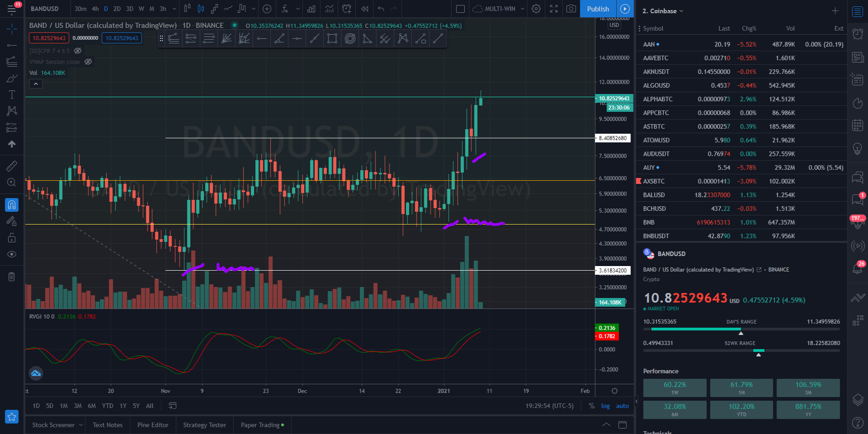Open the object tree layers panel

858,400
